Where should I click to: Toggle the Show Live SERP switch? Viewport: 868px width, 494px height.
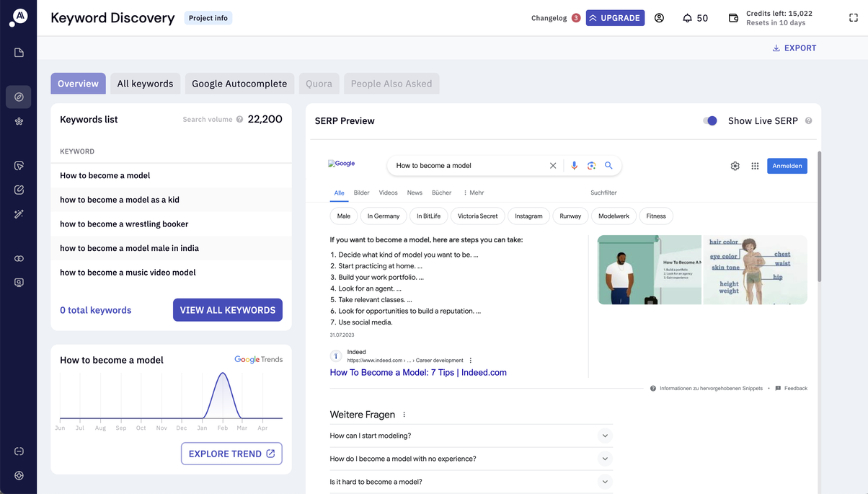[x=710, y=120]
